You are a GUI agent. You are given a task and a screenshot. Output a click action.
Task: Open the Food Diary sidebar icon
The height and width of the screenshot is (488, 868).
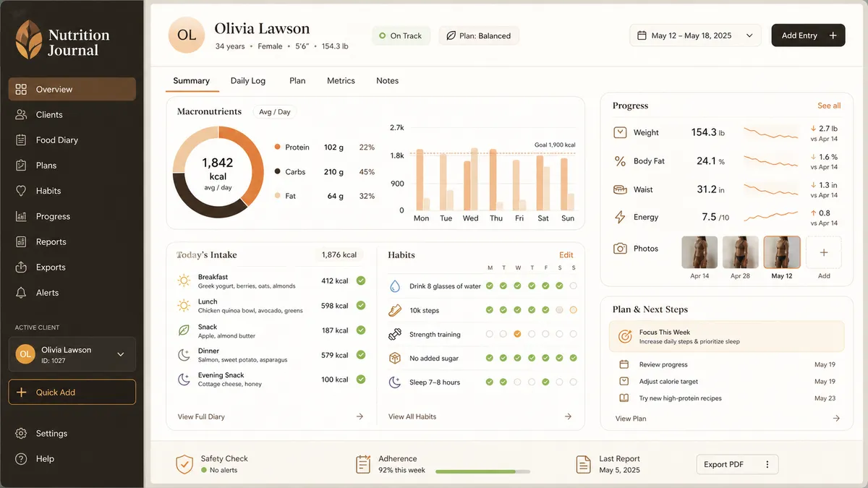click(x=21, y=140)
